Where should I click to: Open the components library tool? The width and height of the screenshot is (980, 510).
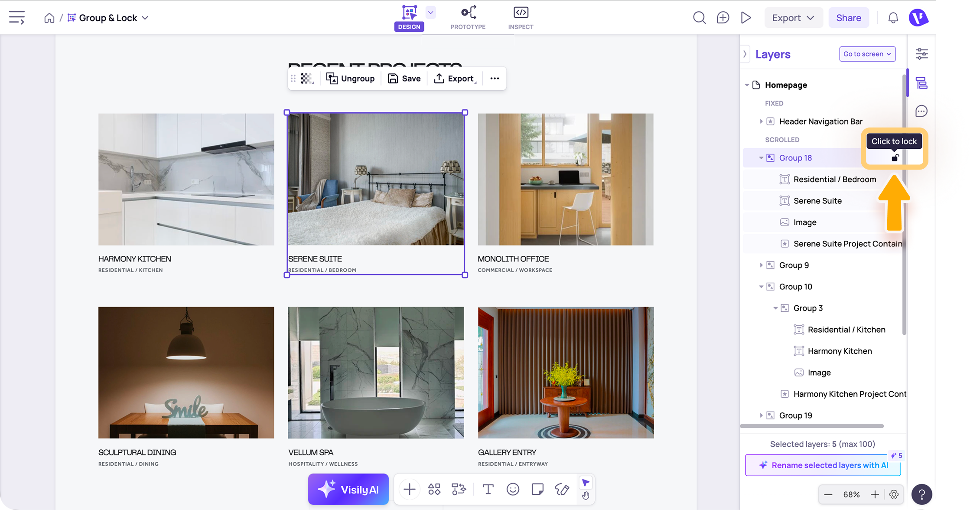click(x=434, y=490)
